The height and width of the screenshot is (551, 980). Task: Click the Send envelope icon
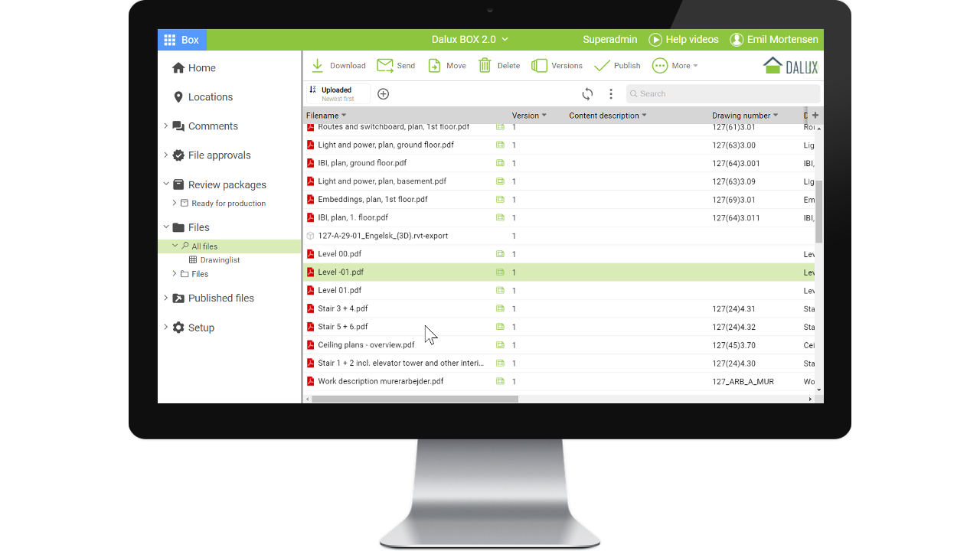(x=385, y=66)
